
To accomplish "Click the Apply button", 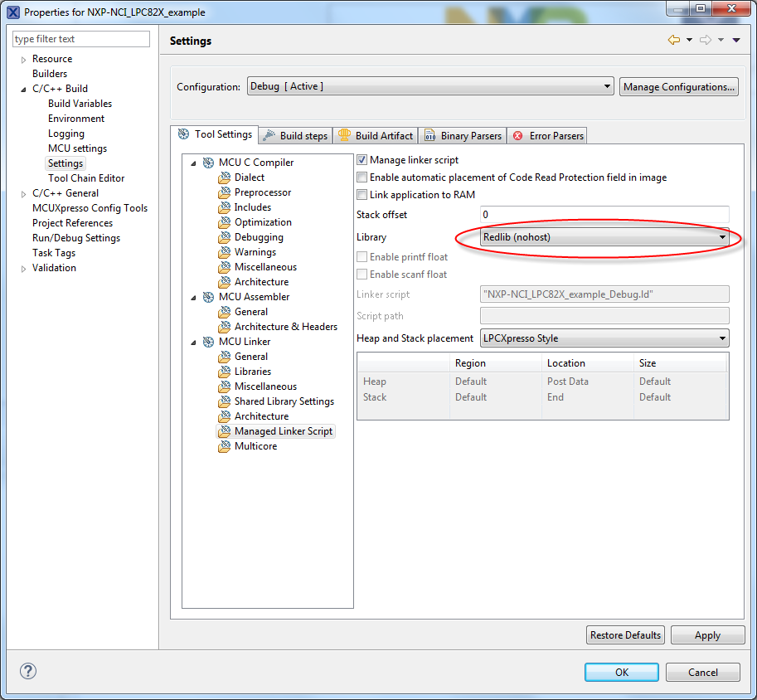I will tap(708, 635).
